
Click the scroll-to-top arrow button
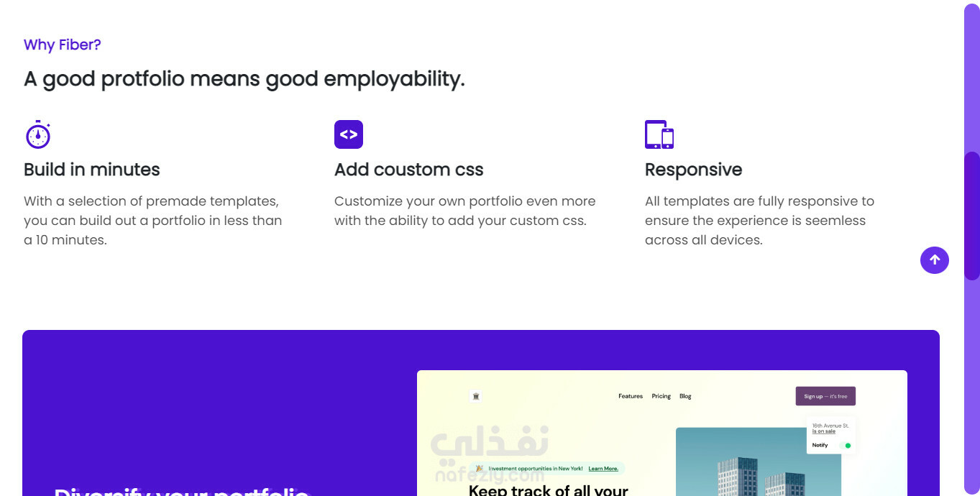point(934,260)
